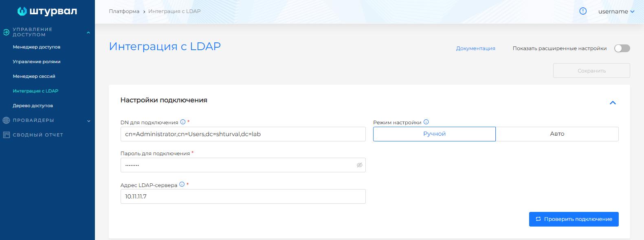Open the username dropdown menu
644x240 pixels.
[x=616, y=11]
